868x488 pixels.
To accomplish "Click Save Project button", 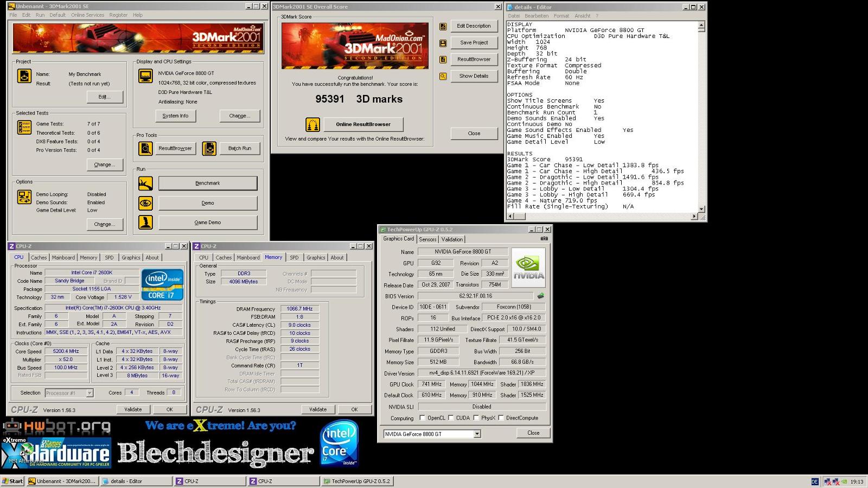I will click(x=474, y=43).
